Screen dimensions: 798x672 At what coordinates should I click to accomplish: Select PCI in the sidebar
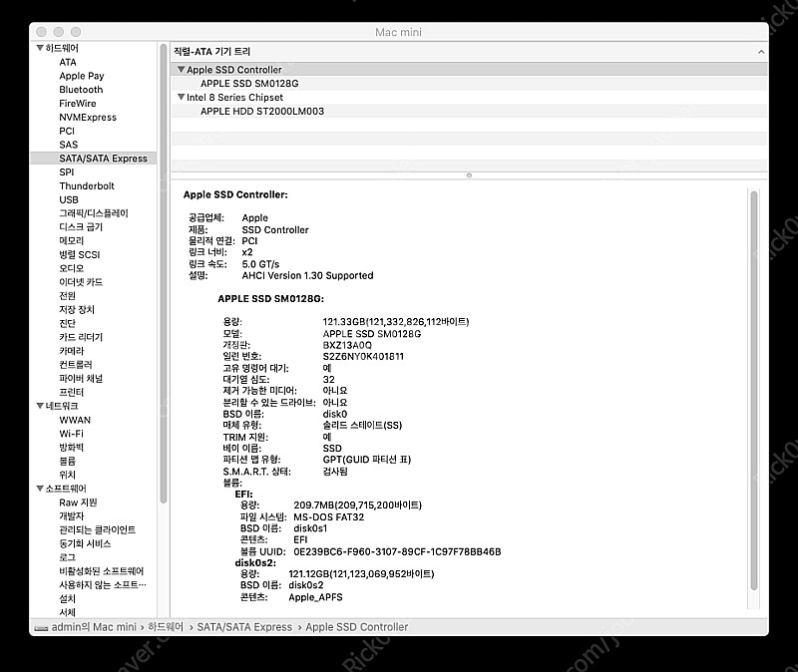[x=67, y=131]
